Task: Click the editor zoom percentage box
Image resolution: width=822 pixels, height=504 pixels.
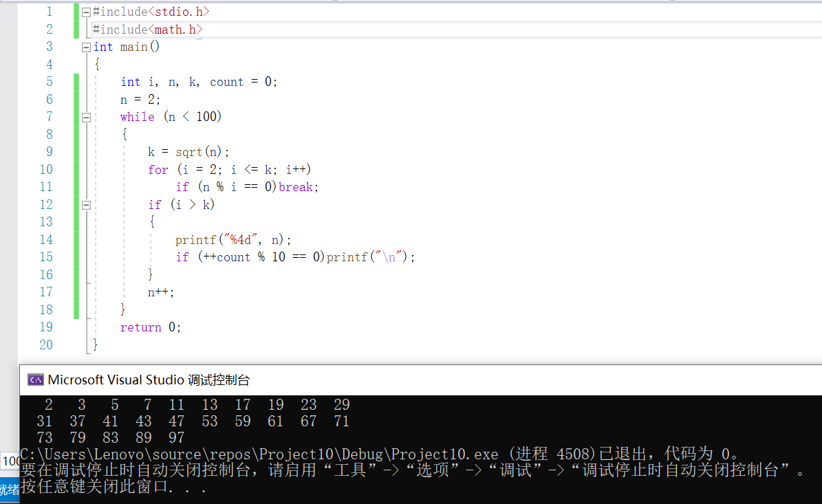Action: pyautogui.click(x=10, y=461)
